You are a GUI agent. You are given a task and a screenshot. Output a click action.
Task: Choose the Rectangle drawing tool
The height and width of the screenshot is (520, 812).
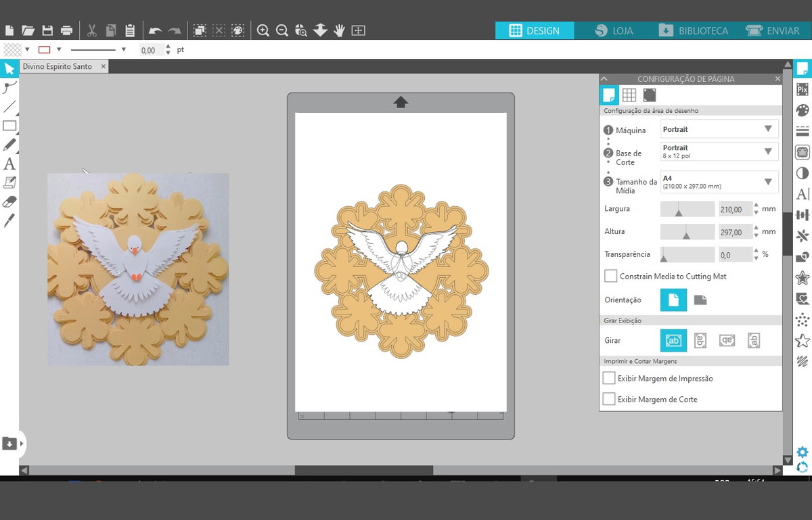[x=9, y=126]
